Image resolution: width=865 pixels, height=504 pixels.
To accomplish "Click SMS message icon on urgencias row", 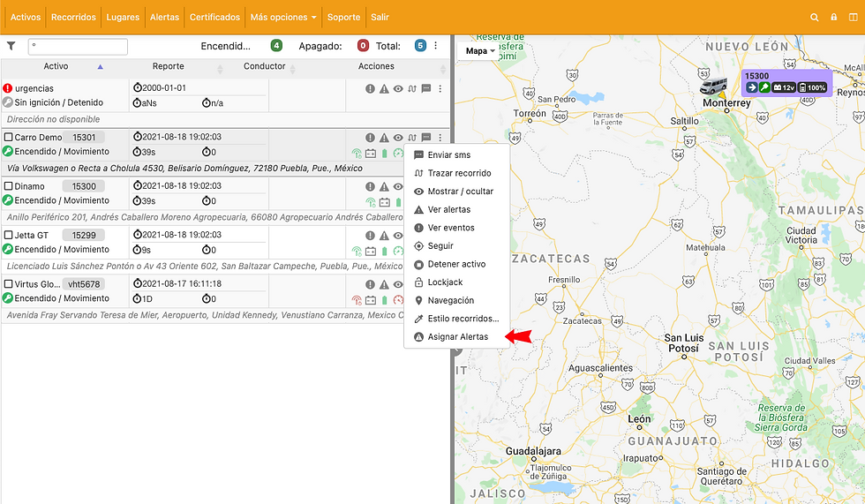I will click(x=425, y=88).
